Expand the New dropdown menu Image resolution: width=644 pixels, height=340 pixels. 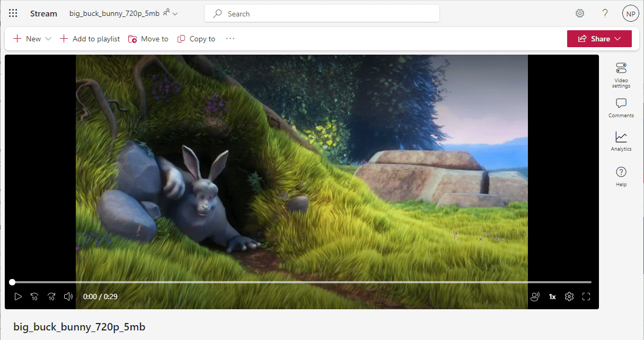click(48, 38)
